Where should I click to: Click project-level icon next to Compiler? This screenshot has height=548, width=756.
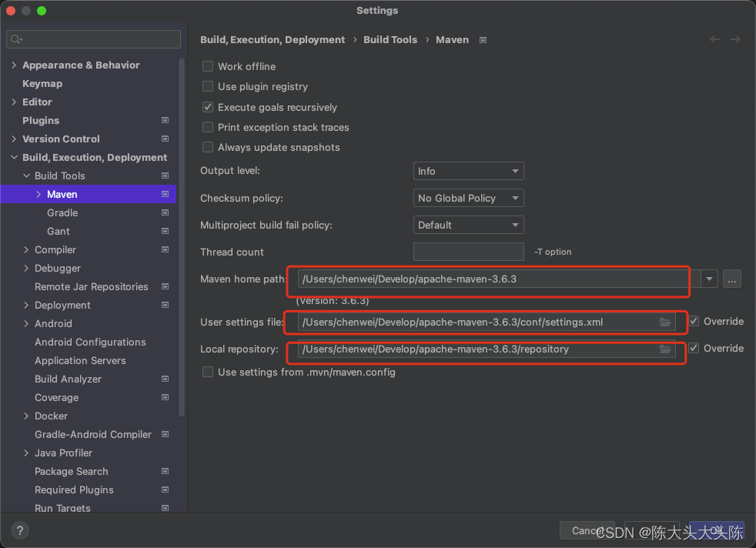[165, 249]
